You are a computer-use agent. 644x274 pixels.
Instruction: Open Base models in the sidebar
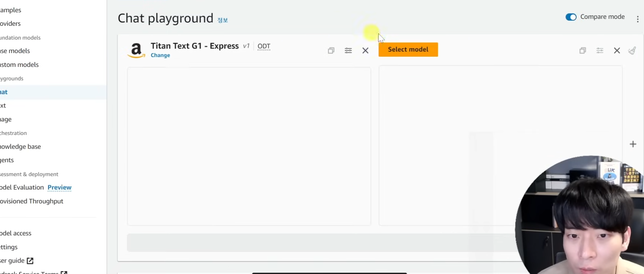15,51
